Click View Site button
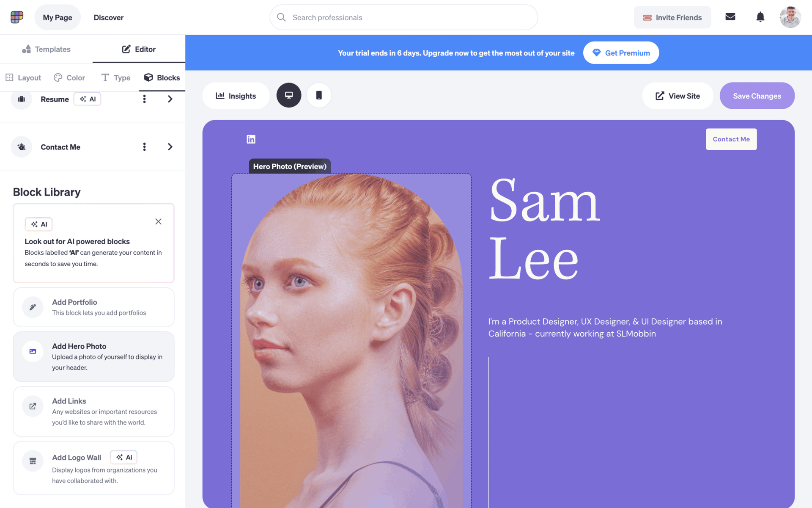This screenshot has height=508, width=812. click(678, 96)
